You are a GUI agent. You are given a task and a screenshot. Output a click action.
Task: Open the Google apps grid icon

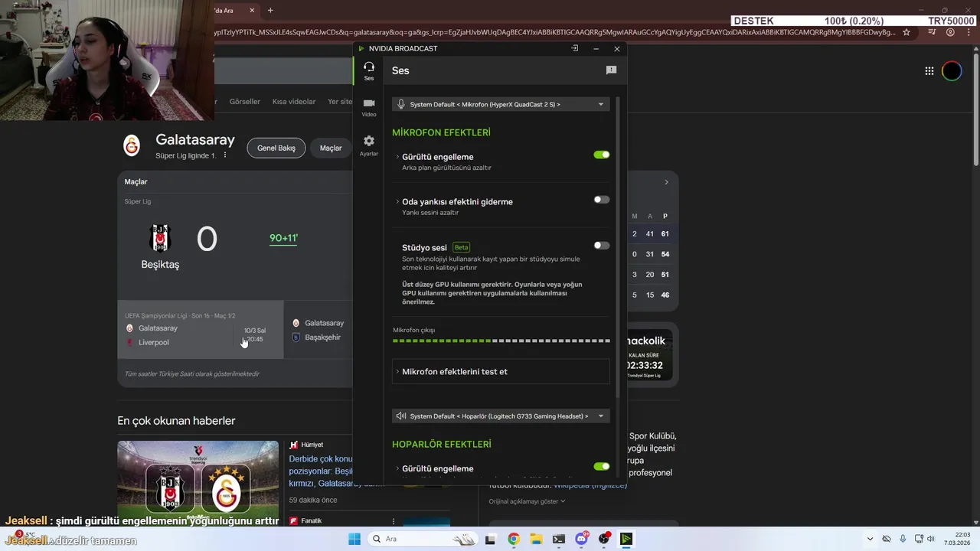(929, 71)
